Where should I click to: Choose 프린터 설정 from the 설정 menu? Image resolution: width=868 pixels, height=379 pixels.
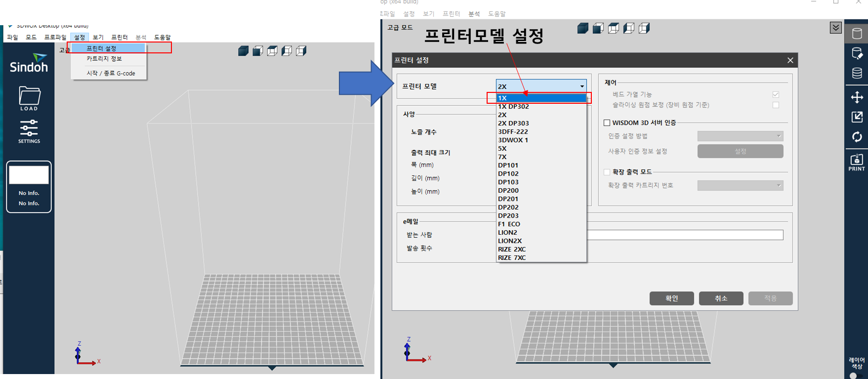109,48
